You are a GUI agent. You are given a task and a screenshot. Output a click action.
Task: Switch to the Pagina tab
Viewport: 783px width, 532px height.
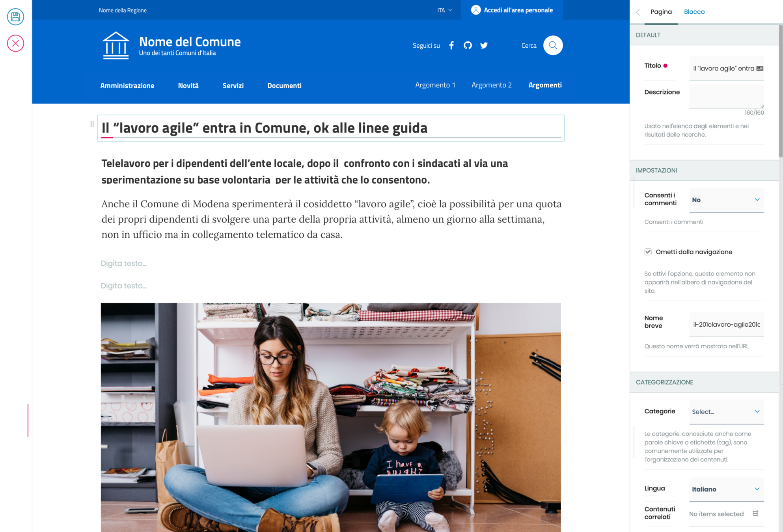661,12
